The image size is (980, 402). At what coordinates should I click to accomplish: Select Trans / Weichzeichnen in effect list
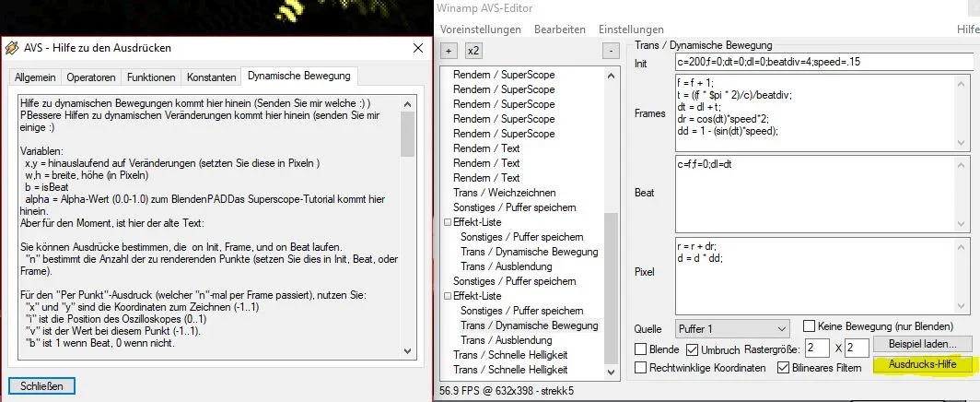click(505, 193)
